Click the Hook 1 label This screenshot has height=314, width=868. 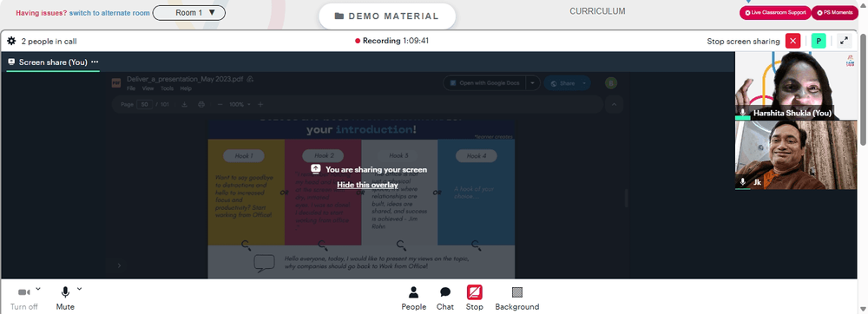pos(244,156)
